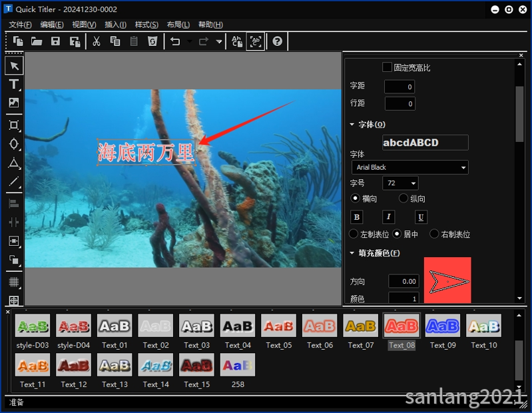Select the 右制表位 radio button
The width and height of the screenshot is (532, 413).
tap(434, 234)
